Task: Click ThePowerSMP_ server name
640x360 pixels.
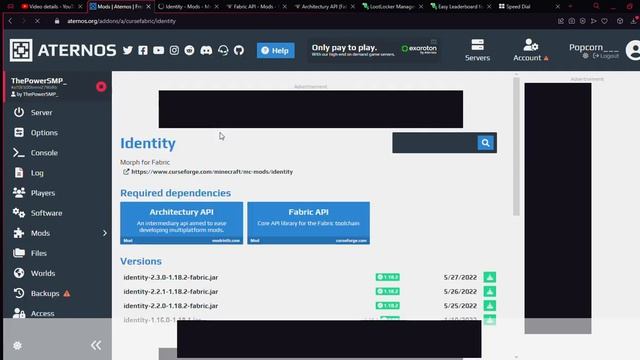Action: pos(38,81)
